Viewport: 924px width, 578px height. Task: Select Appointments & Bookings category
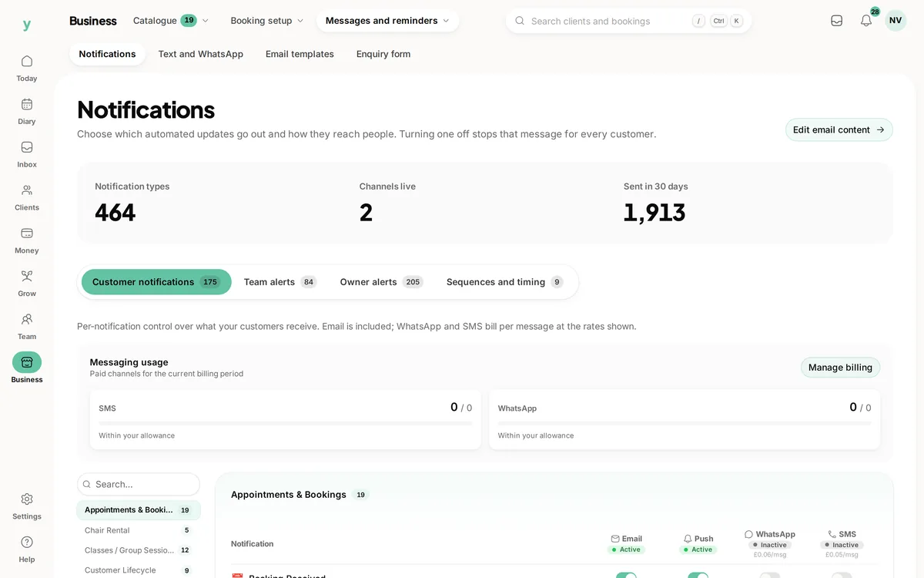coord(139,510)
